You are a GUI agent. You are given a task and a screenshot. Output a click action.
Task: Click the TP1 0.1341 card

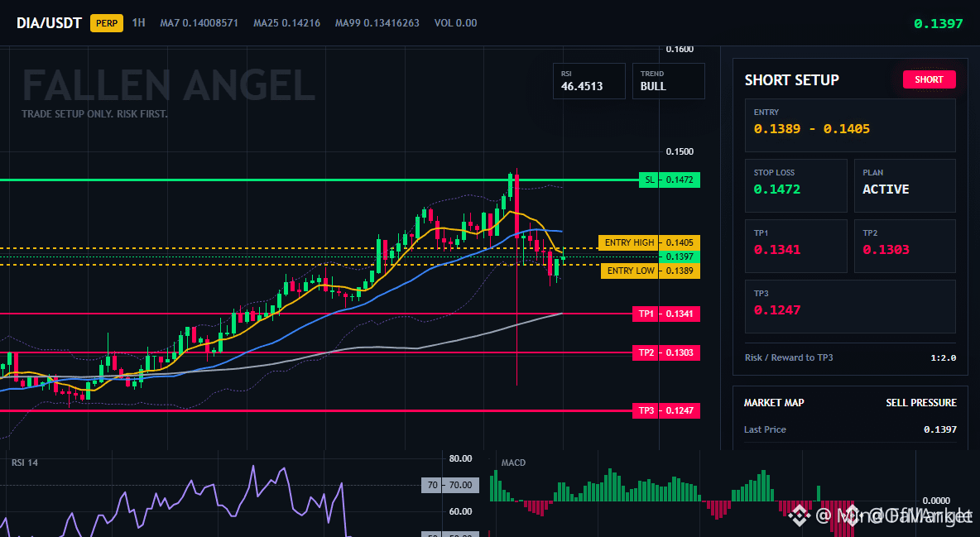[795, 246]
